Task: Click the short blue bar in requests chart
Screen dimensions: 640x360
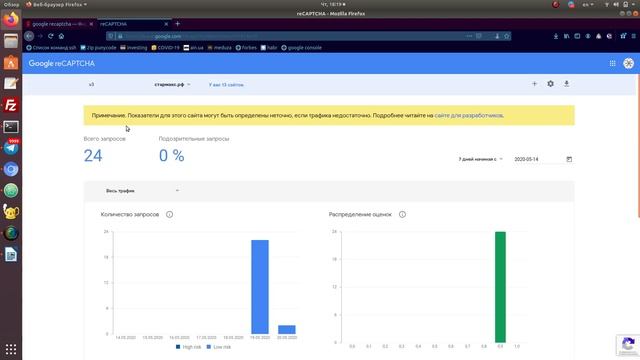Action: (x=287, y=329)
